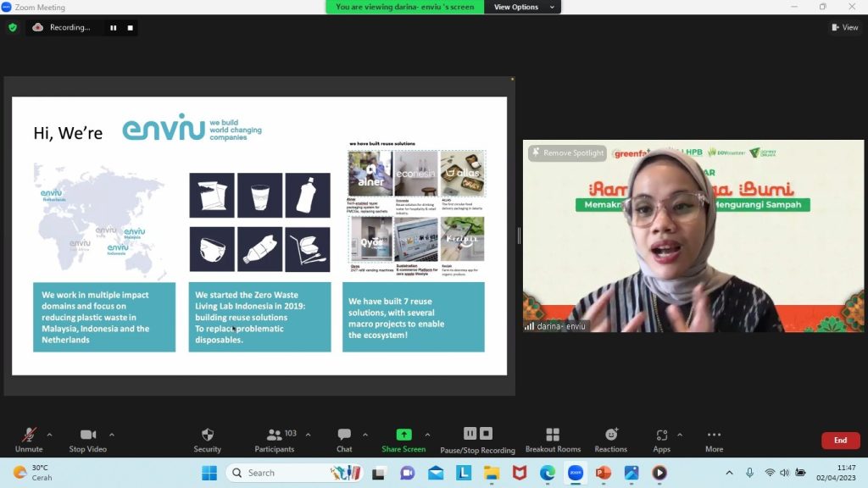The width and height of the screenshot is (868, 488).
Task: Click the red End meeting button
Action: pos(840,441)
